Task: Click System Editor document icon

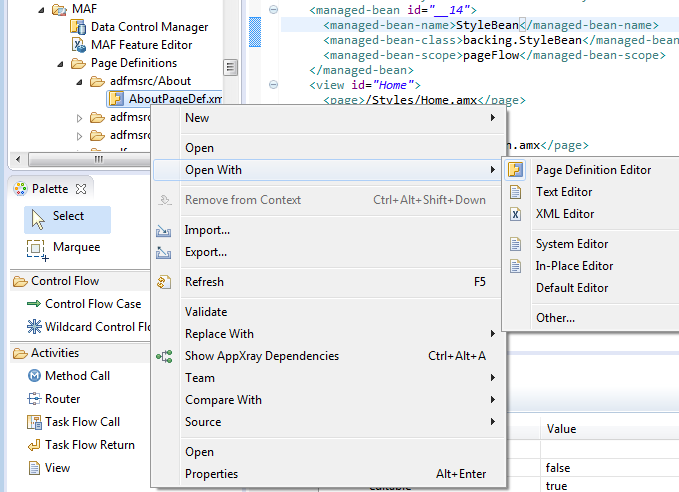Action: click(515, 244)
